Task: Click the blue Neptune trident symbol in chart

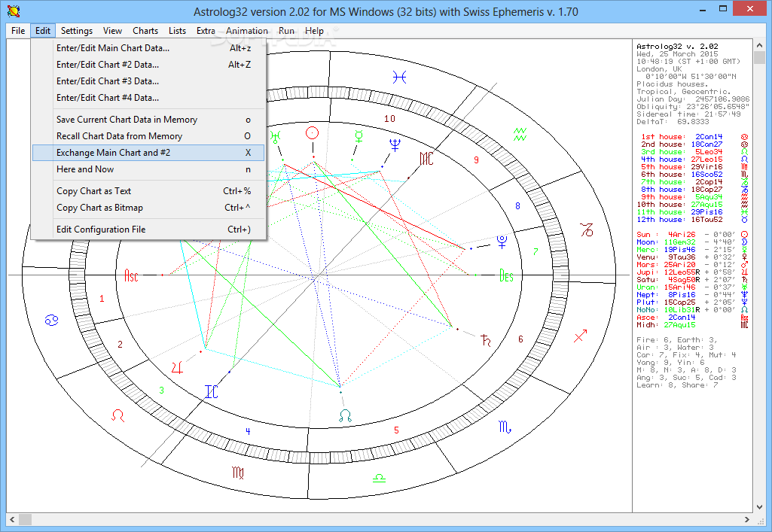Action: tap(395, 144)
